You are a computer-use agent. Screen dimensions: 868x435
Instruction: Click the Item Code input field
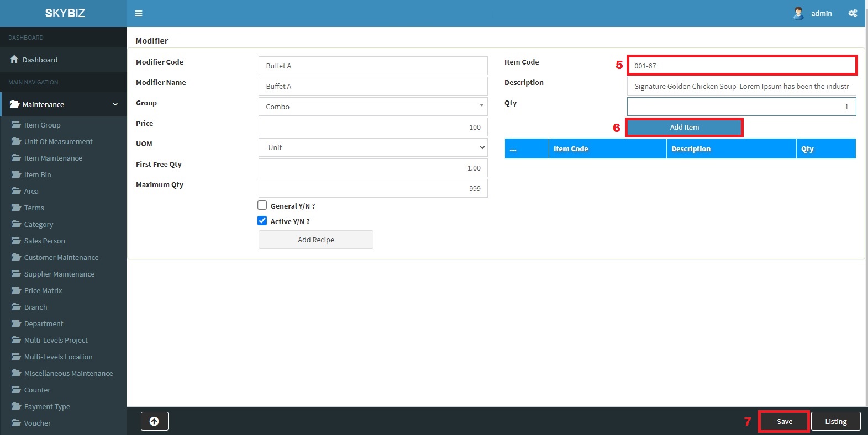[x=741, y=66]
